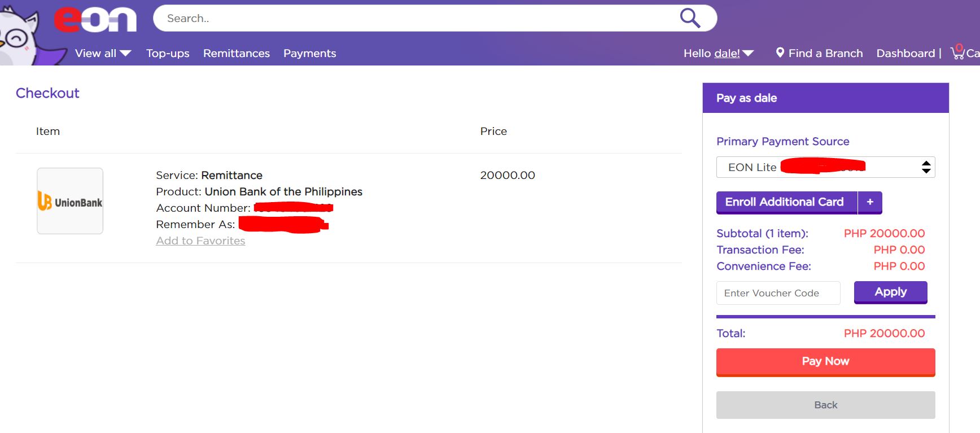
Task: Click the Add to Favorites link
Action: (x=200, y=240)
